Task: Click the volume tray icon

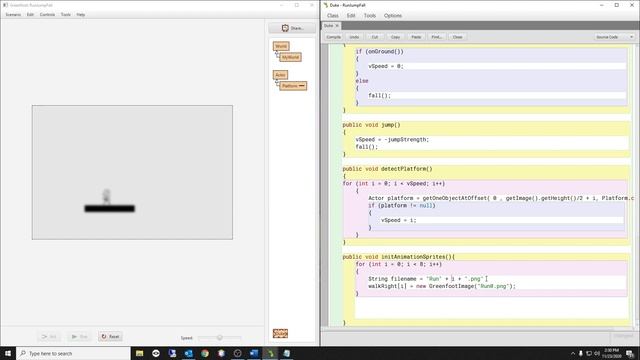Action: click(x=597, y=353)
